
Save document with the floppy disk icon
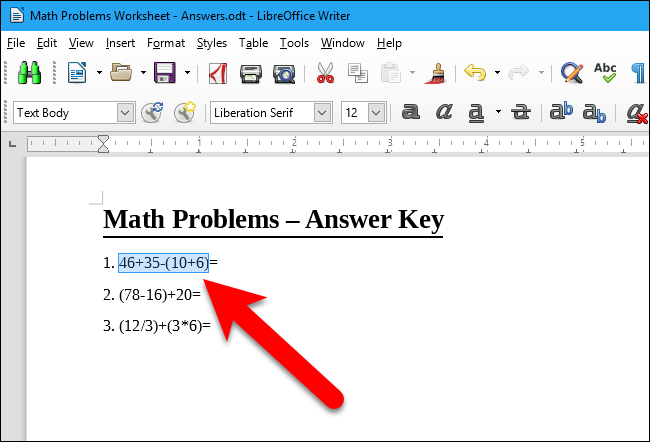(165, 73)
